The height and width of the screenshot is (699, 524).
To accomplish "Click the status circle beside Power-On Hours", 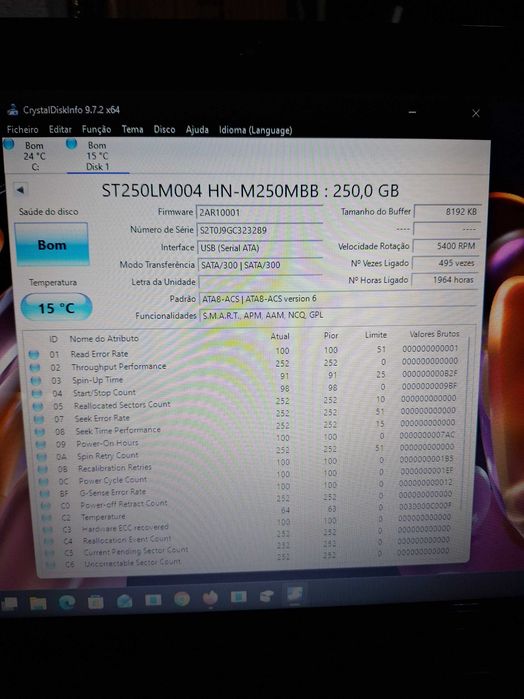I will (x=41, y=444).
